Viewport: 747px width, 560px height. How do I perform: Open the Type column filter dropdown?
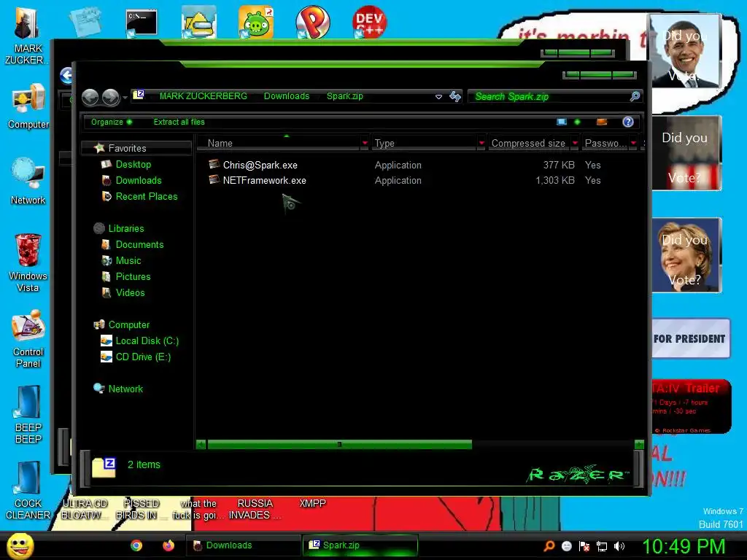[481, 143]
